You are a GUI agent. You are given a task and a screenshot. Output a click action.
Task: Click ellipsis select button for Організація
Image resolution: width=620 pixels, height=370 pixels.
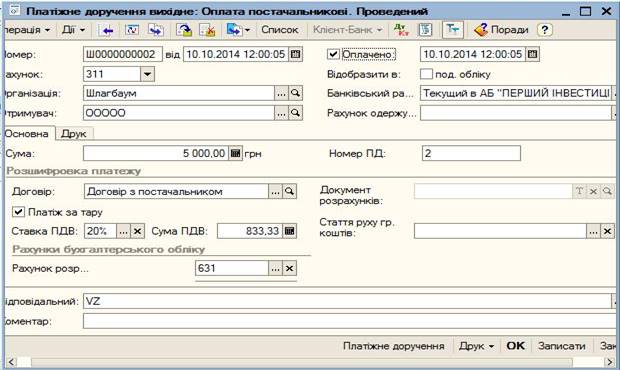point(281,93)
